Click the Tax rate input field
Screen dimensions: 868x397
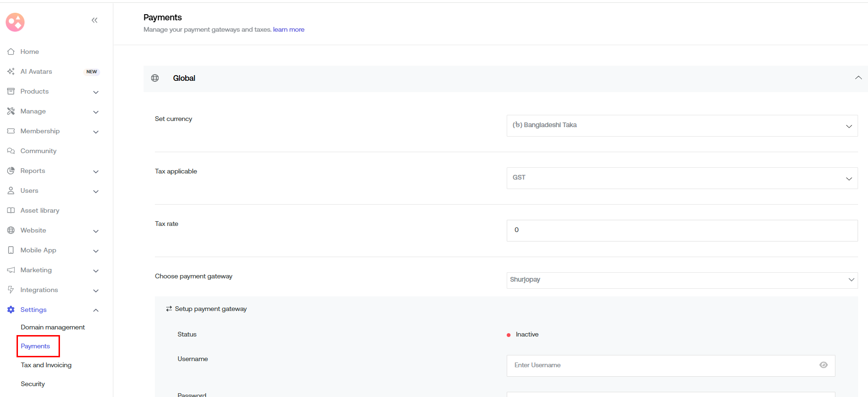(x=682, y=231)
